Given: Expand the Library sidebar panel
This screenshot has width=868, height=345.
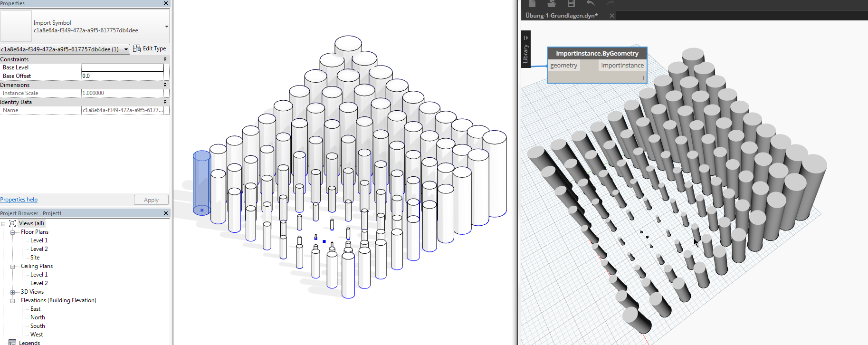Looking at the screenshot, I should (x=525, y=49).
